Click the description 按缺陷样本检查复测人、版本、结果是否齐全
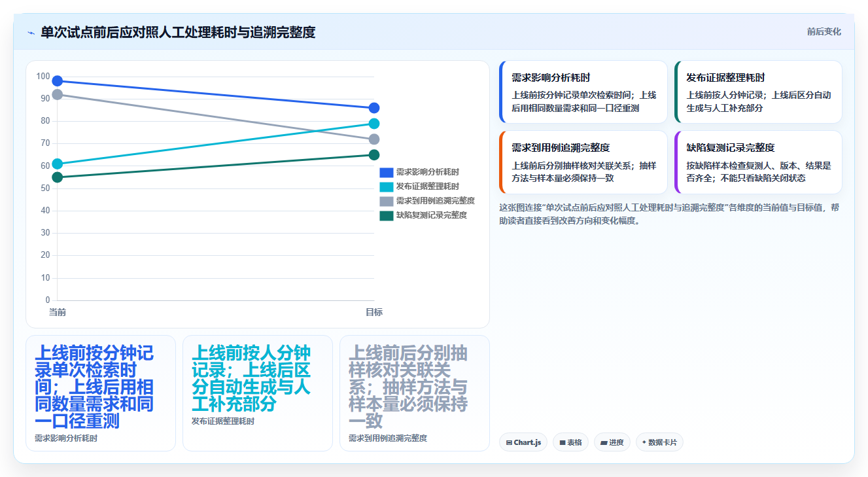 [759, 172]
